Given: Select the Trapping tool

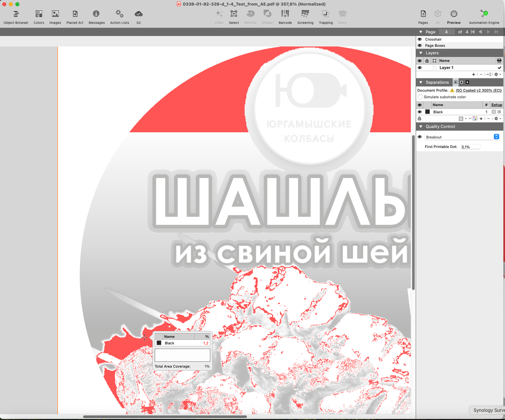Looking at the screenshot, I should 325,16.
